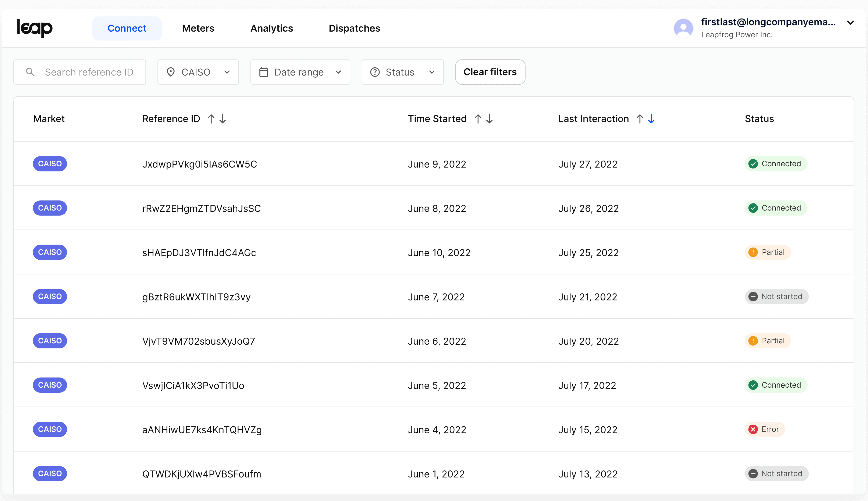Sort Reference ID ascending arrow
Image resolution: width=868 pixels, height=501 pixels.
click(x=211, y=119)
